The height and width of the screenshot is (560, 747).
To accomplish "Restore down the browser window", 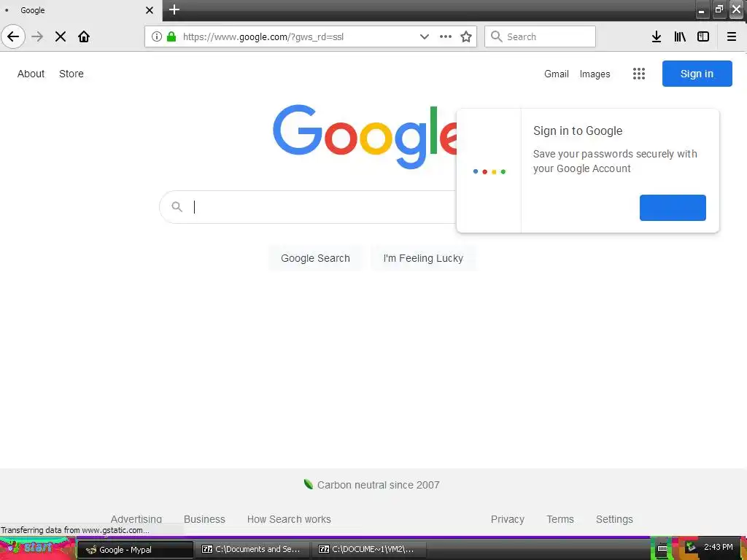I will 719,10.
